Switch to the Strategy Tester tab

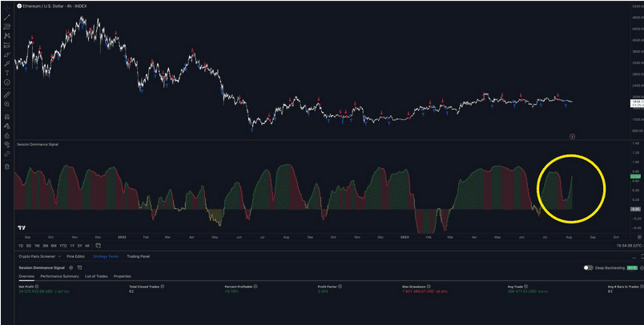tap(106, 256)
